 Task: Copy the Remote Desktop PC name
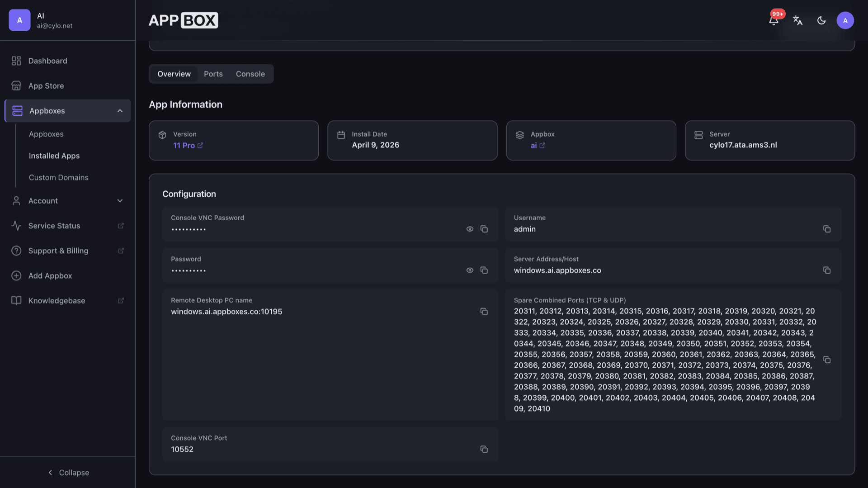point(484,312)
